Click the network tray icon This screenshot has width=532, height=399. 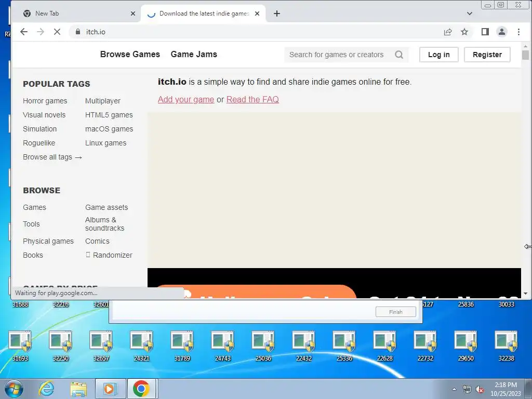tap(467, 390)
